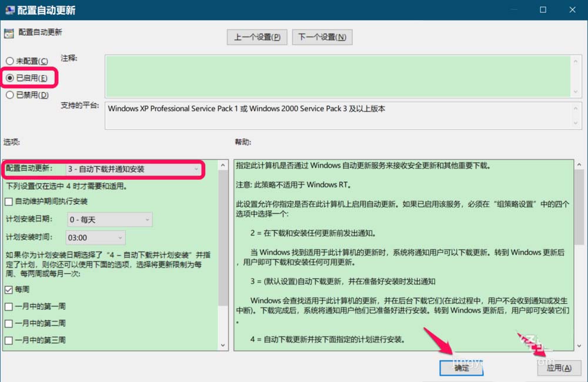Go to 上一个设置(P)
This screenshot has width=588, height=382.
(x=258, y=37)
